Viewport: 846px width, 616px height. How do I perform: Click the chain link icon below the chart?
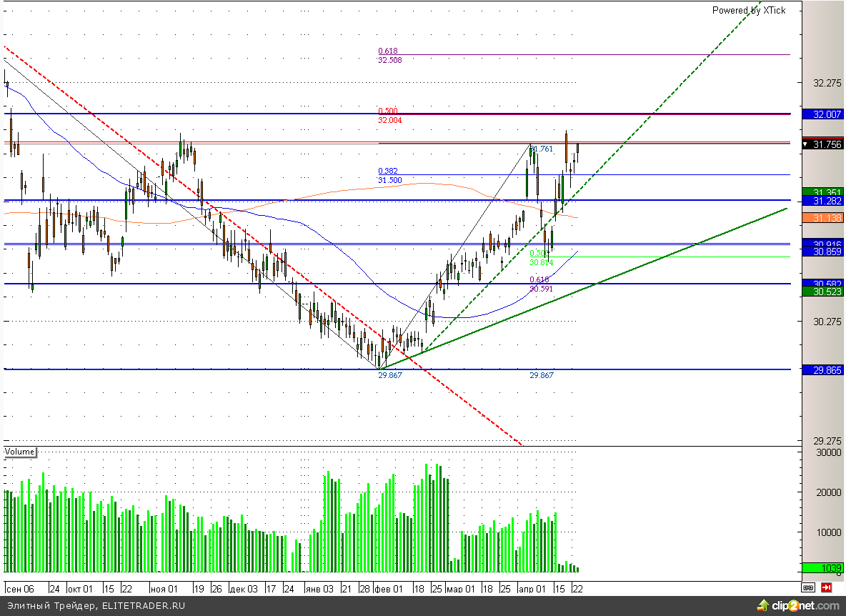tap(808, 587)
